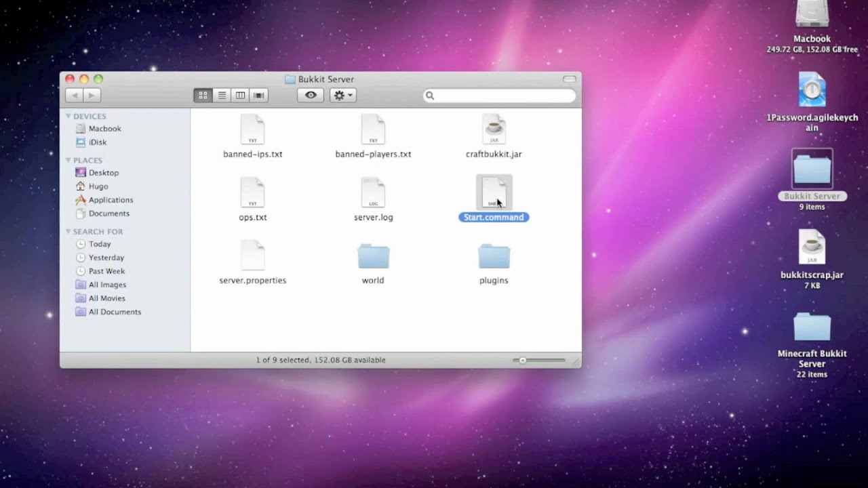
Task: Switch to Cover Flow view in toolbar
Action: point(258,96)
